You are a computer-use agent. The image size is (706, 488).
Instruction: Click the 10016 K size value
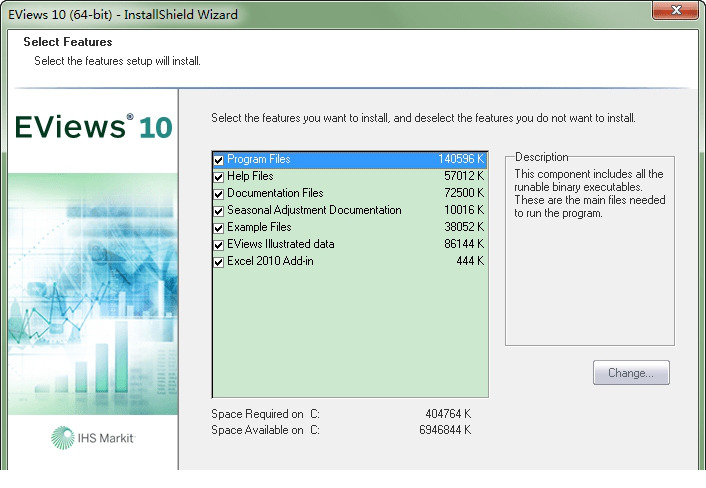464,210
